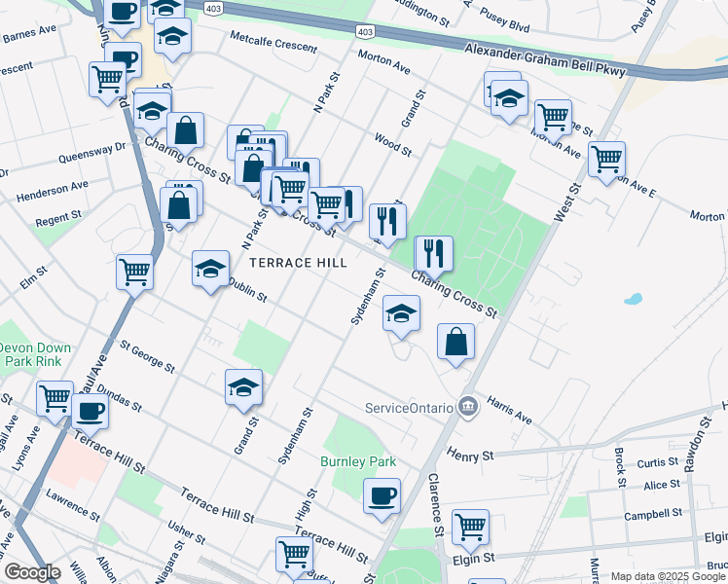
Task: Select the shopping bag marker above Harris Ave
Action: (x=455, y=342)
